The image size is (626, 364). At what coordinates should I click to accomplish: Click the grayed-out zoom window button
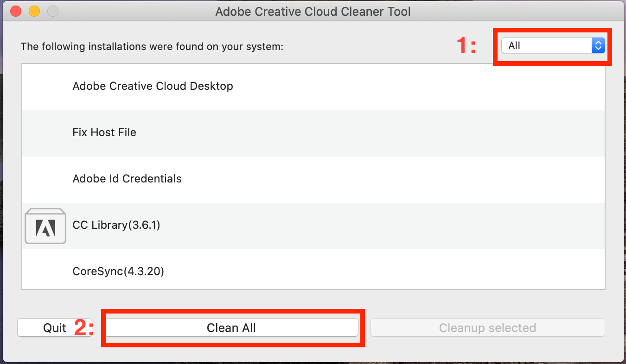[x=53, y=11]
